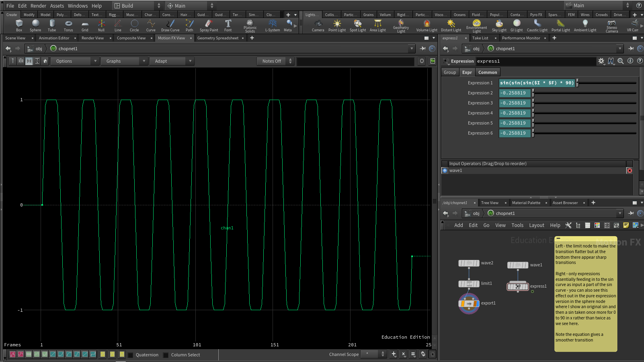Image resolution: width=644 pixels, height=362 pixels.
Task: Click the Common parameter tab button
Action: [x=487, y=72]
